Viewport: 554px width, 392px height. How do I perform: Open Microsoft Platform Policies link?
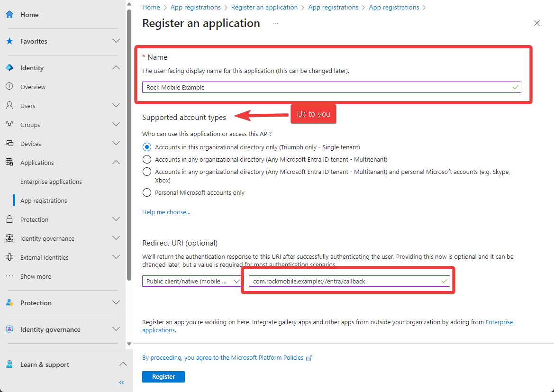pos(267,358)
